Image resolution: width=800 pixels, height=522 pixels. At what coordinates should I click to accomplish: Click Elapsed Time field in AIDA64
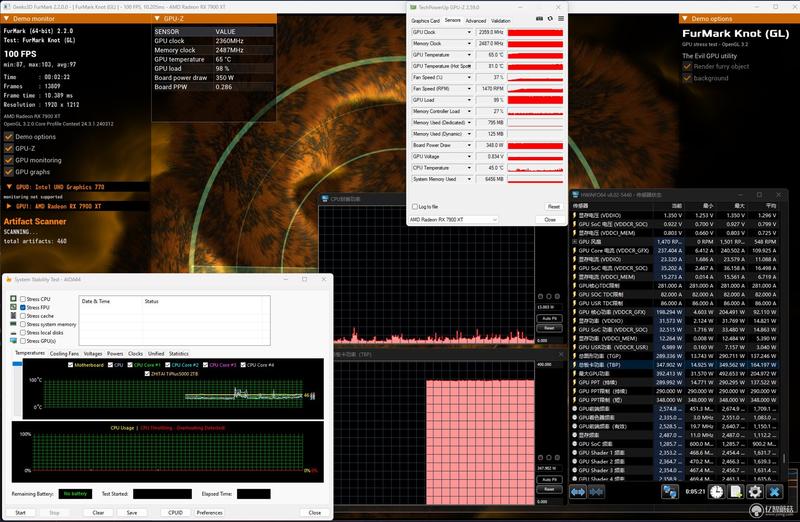coord(254,494)
